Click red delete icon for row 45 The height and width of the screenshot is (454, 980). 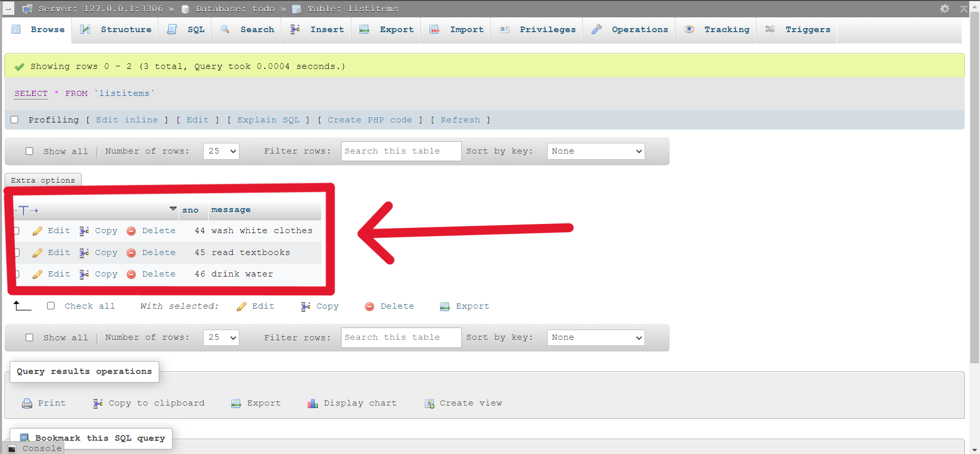131,253
